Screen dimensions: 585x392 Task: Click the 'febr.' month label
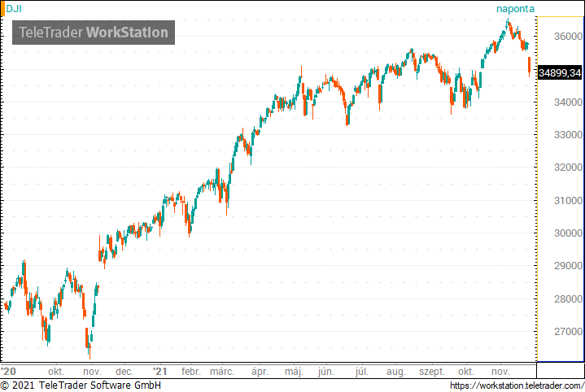click(x=191, y=372)
